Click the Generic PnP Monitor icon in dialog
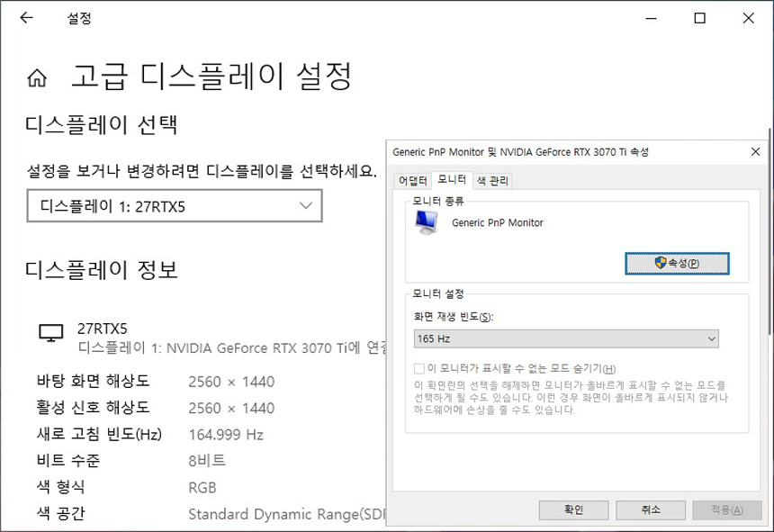 [x=427, y=223]
